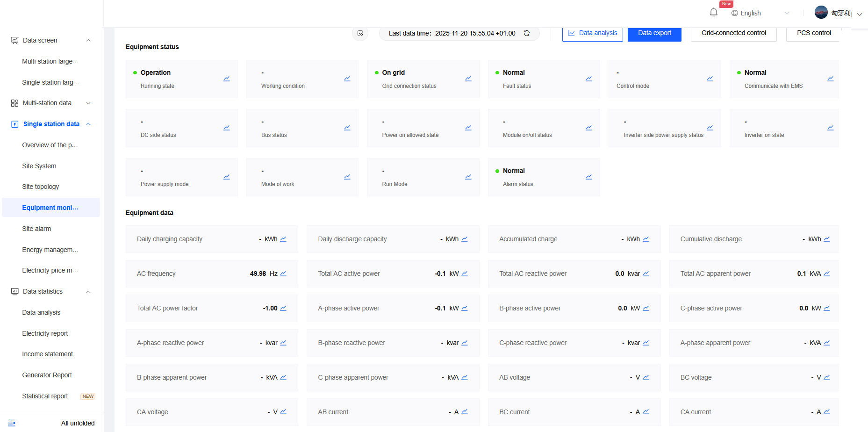The height and width of the screenshot is (432, 868).
Task: View AC frequency trend chart icon
Action: (x=283, y=274)
